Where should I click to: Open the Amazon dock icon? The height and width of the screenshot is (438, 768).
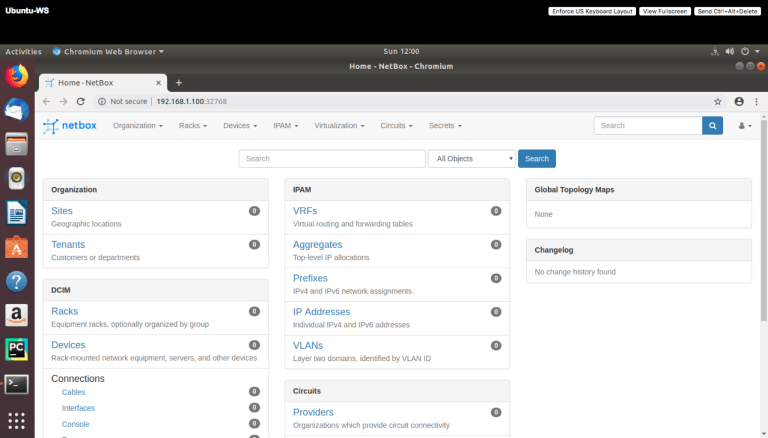[x=17, y=316]
